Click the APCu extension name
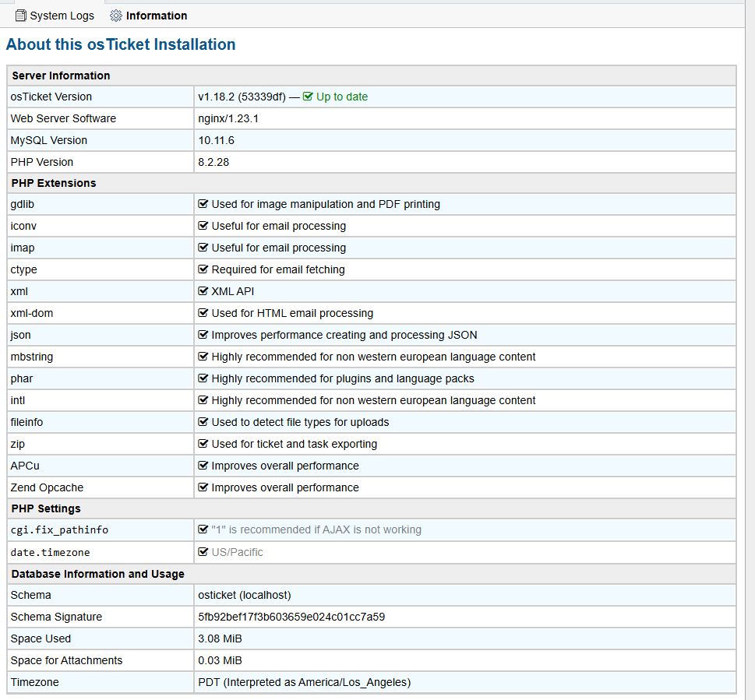 pyautogui.click(x=25, y=466)
